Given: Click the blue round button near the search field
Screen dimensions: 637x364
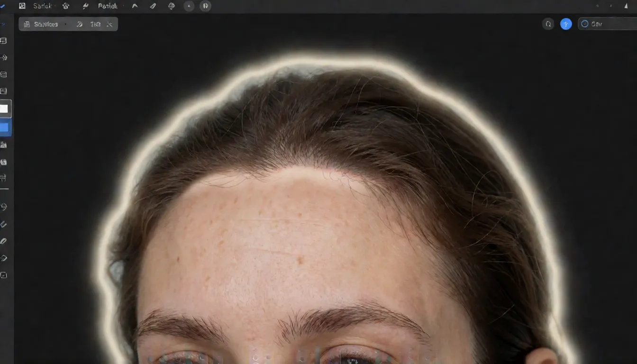Looking at the screenshot, I should (x=566, y=24).
